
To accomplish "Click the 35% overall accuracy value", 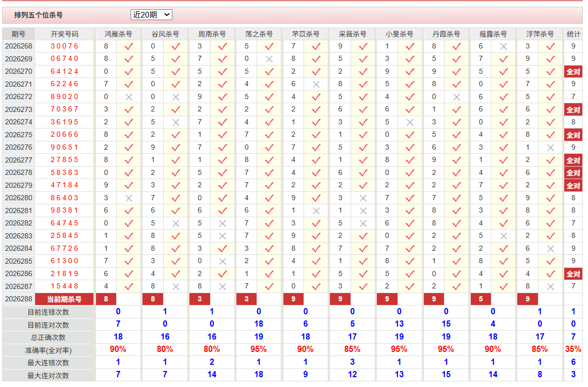I will pos(573,349).
